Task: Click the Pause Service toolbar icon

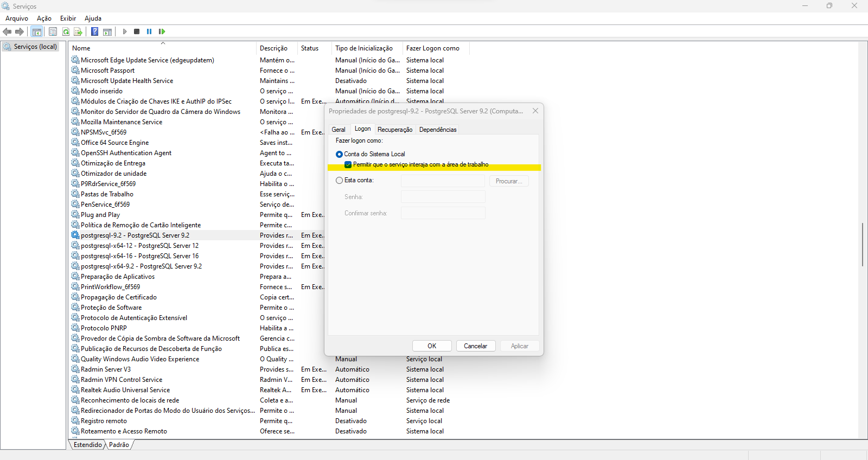Action: [x=149, y=31]
